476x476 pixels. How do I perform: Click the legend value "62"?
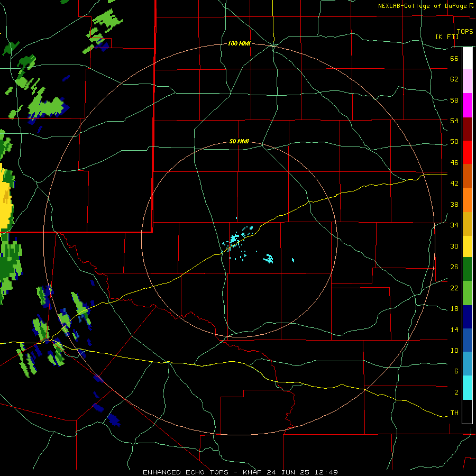[x=454, y=79]
